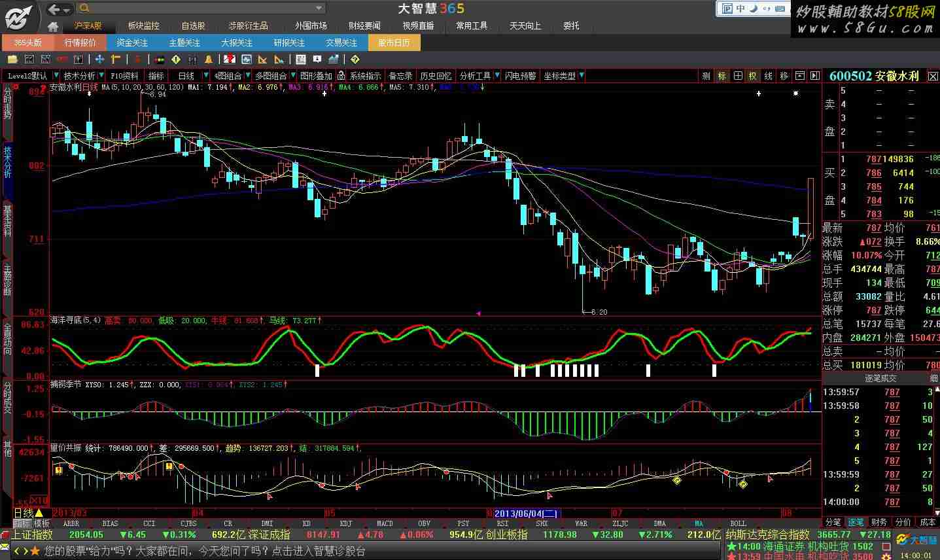940x560 pixels.
Task: Select the 股市日历 sub-tab
Action: pos(394,43)
